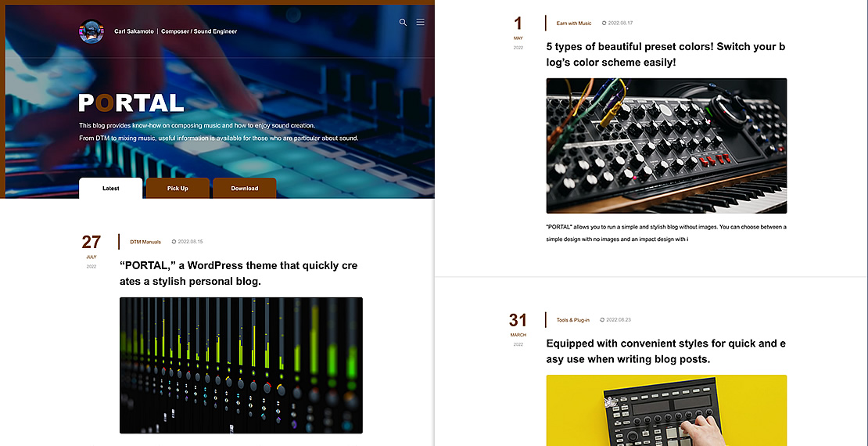
Task: Click the update icon beside 2022.08.17
Action: (x=604, y=23)
